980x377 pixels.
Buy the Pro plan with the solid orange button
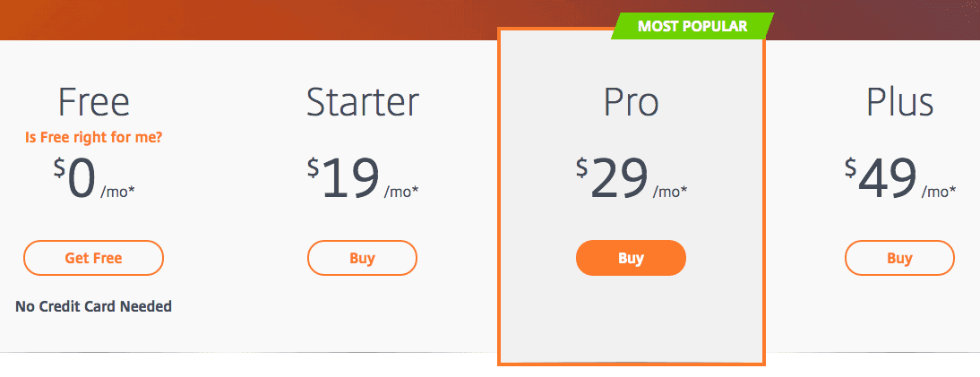click(x=631, y=258)
